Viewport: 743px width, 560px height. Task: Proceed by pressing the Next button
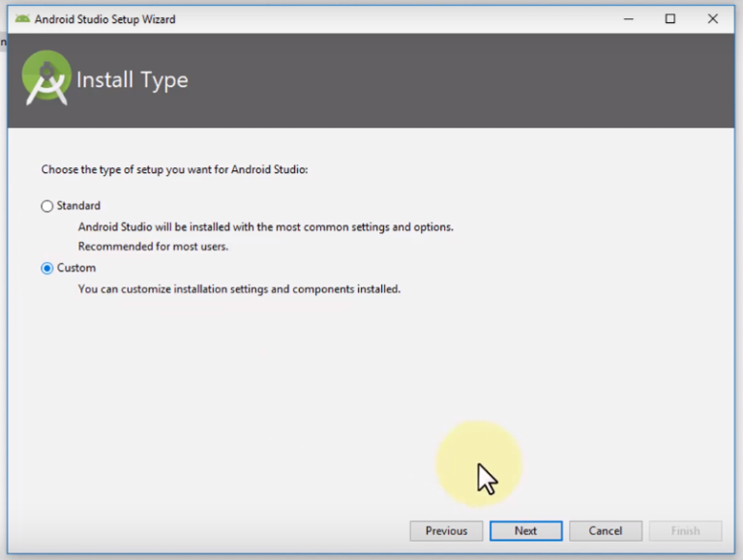click(525, 531)
